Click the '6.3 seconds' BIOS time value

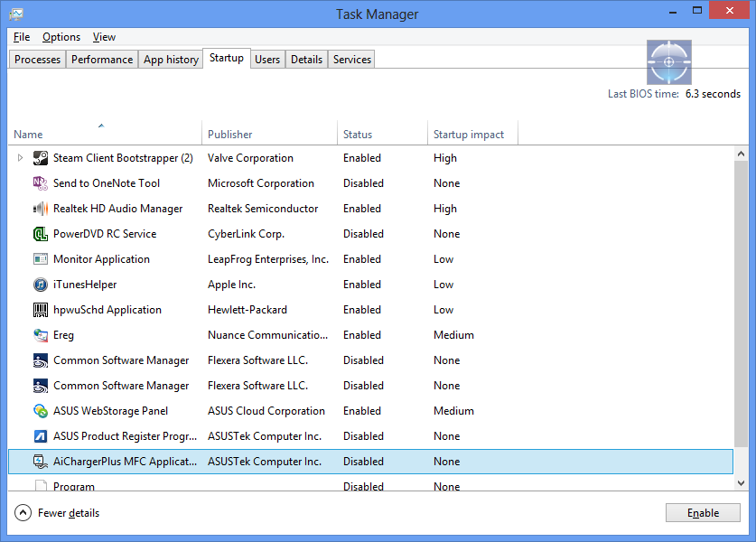click(x=713, y=94)
